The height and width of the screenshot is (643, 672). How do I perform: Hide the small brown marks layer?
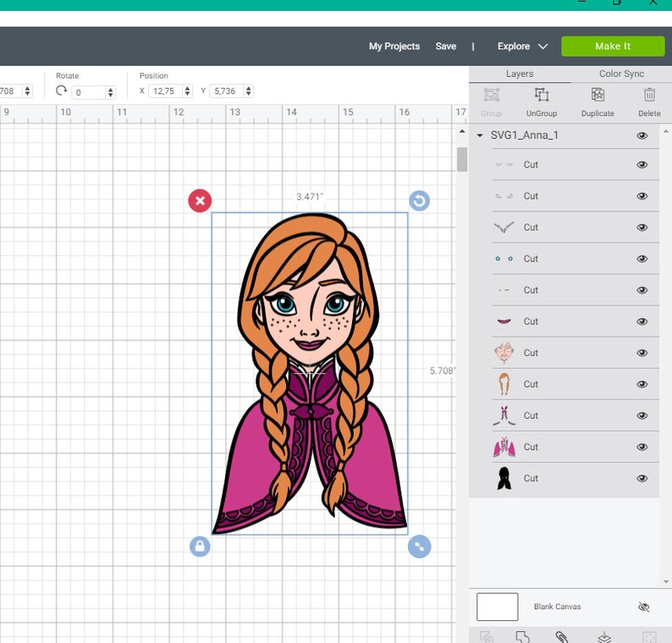pyautogui.click(x=642, y=290)
